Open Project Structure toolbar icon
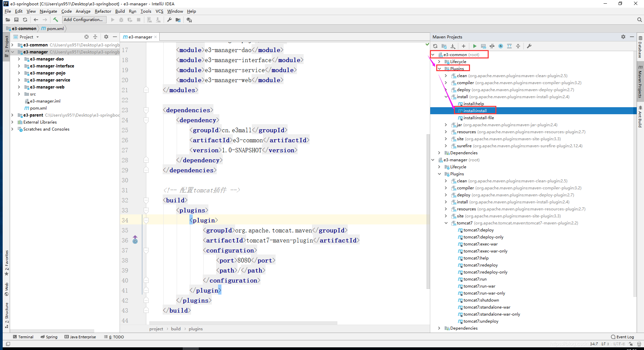Viewport: 644px width, 350px height. pos(178,20)
